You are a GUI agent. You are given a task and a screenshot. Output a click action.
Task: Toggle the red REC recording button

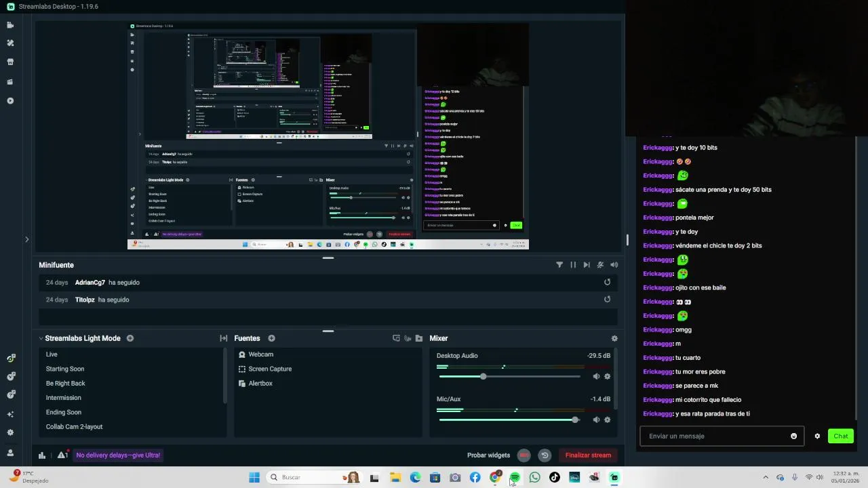(x=524, y=455)
